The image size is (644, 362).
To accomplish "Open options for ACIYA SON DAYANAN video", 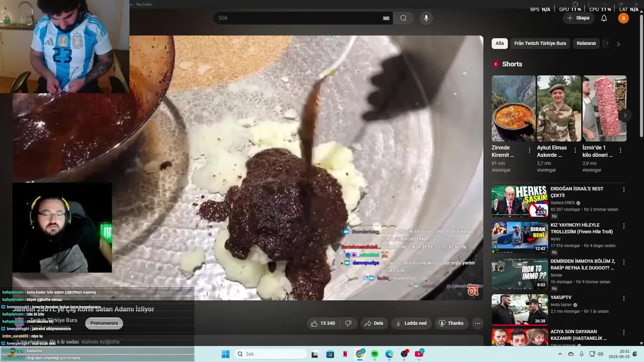I will pos(624,333).
